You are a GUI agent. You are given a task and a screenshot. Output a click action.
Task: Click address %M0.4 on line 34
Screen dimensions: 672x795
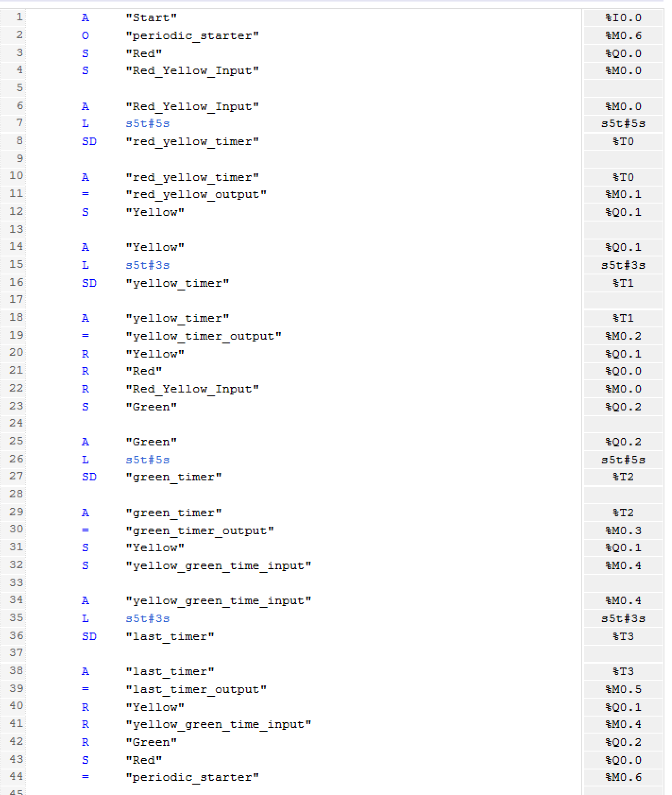coord(623,601)
